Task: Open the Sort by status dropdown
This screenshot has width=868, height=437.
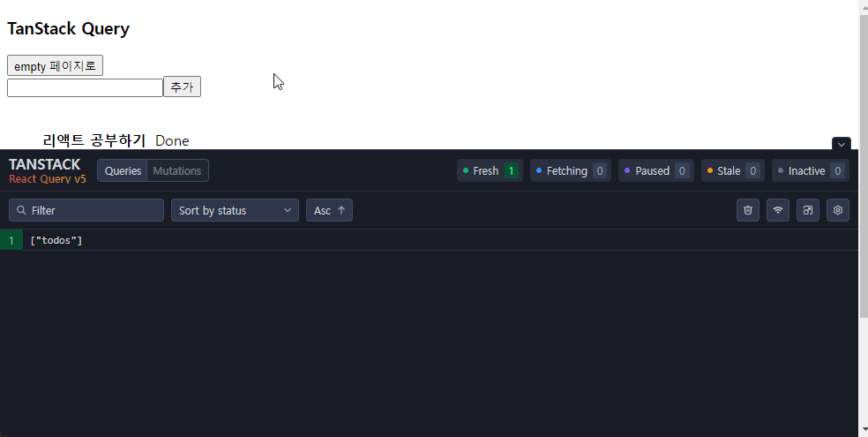Action: [235, 210]
